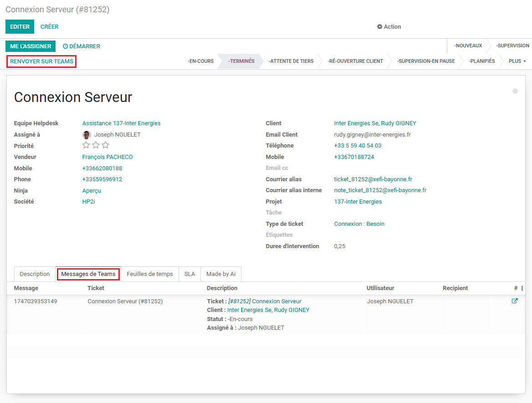The image size is (532, 403).
Task: Click message ID 1747039353149
Action: pos(35,301)
